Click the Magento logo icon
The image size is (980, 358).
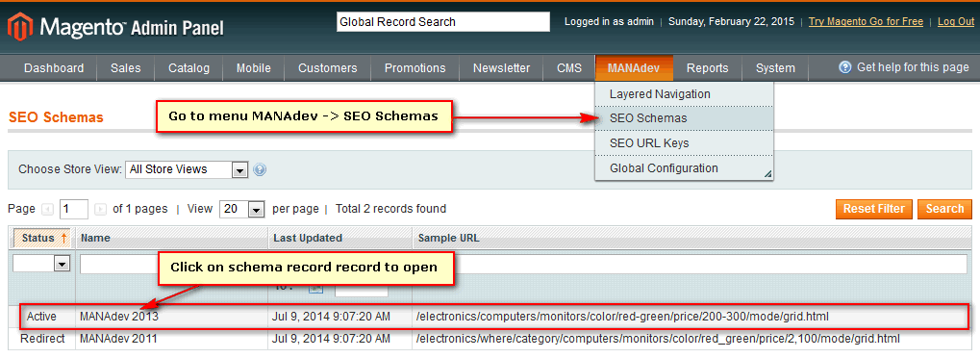pyautogui.click(x=19, y=28)
